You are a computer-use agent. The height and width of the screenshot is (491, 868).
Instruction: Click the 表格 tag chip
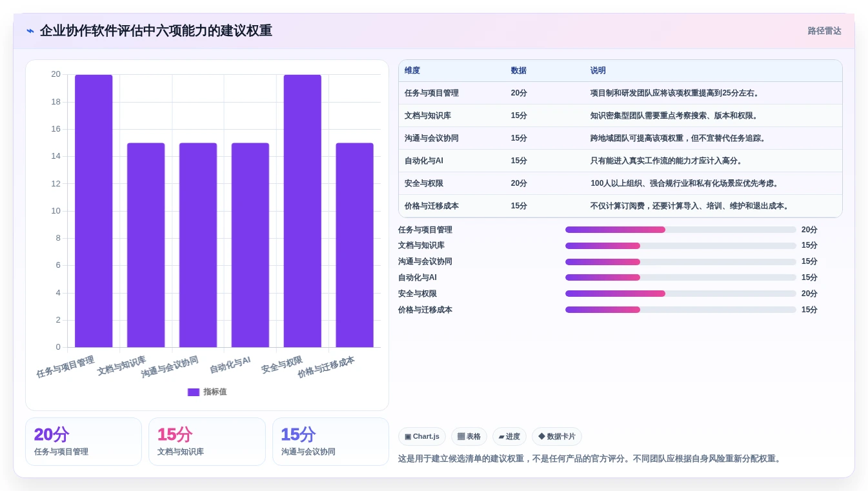(469, 437)
